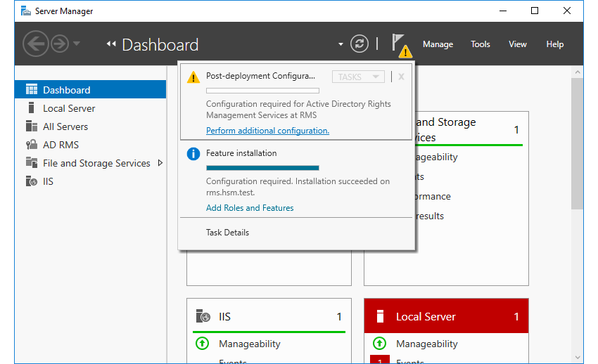Screen dimensions: 598x364
Task: Click the red Local Server tile header
Action: coord(446,316)
